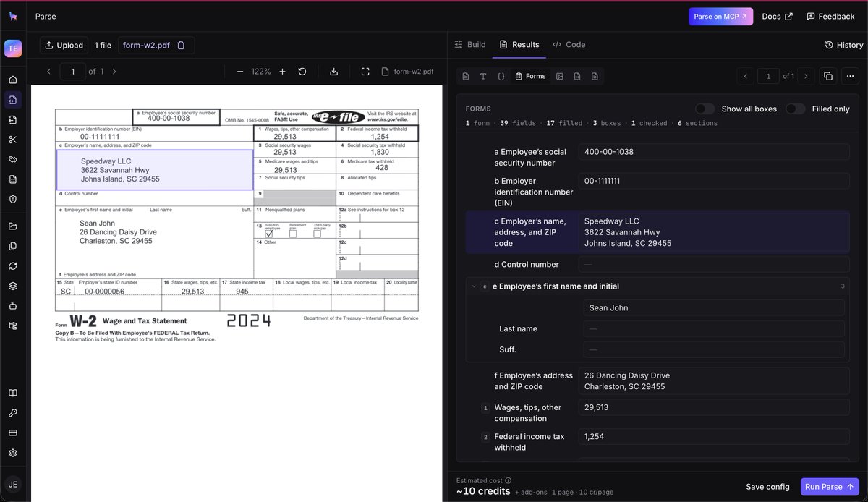Zoom in the PDF with plus icon

[282, 72]
